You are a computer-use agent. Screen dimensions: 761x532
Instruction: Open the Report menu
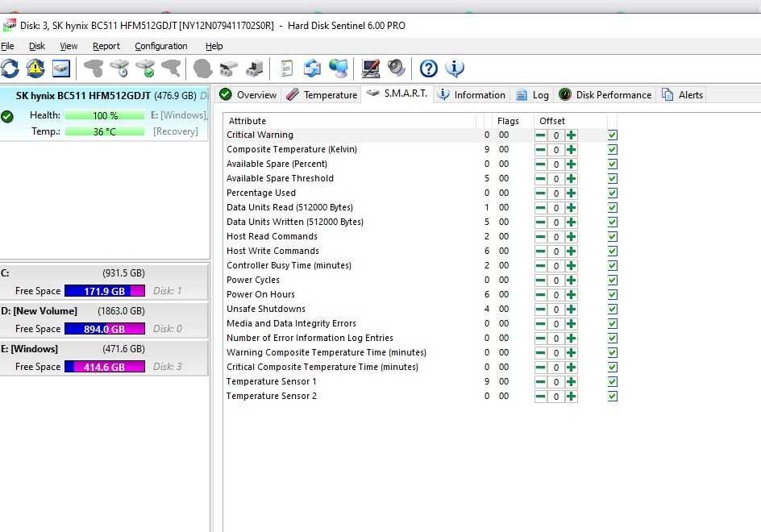pos(106,46)
